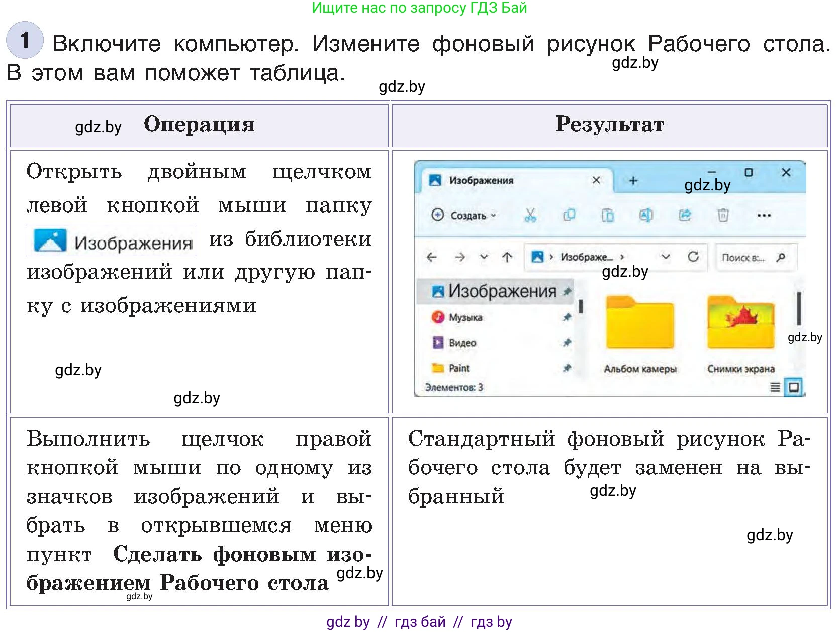Click the recent locations chevron near Back button
This screenshot has width=840, height=632.
point(484,257)
